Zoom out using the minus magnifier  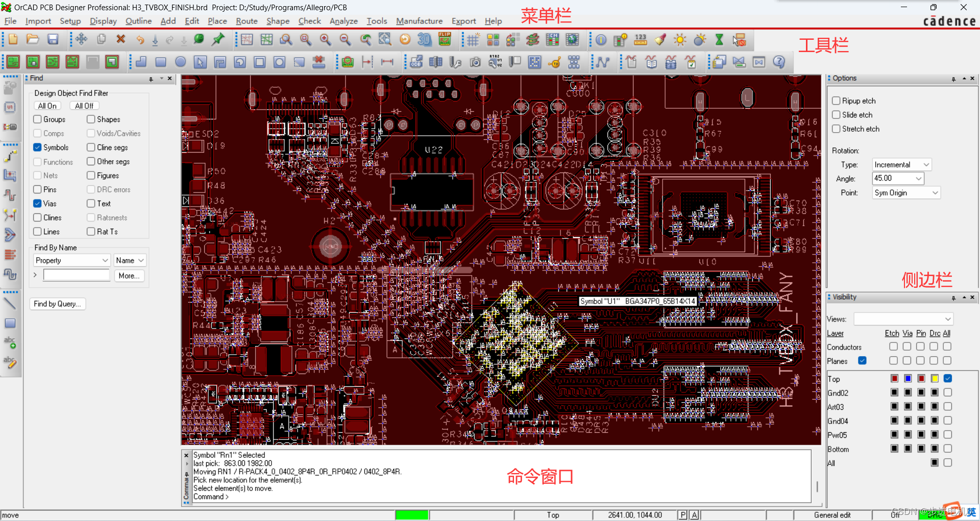pyautogui.click(x=345, y=39)
